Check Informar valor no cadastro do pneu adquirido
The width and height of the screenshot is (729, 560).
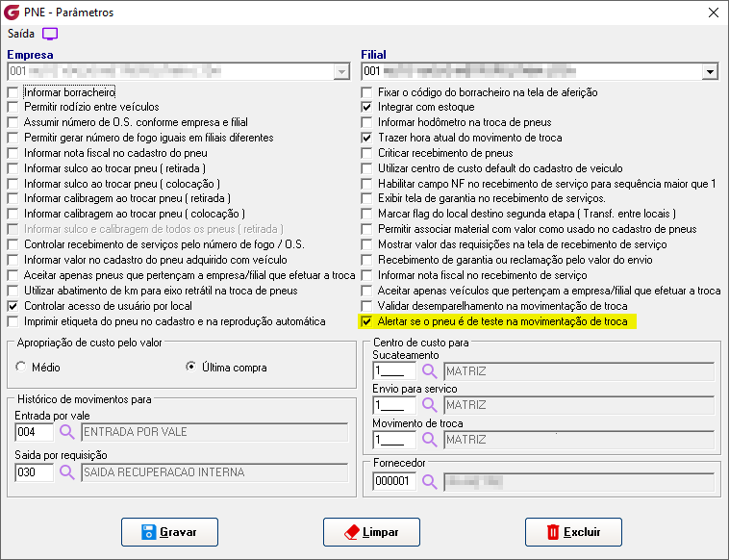point(13,261)
